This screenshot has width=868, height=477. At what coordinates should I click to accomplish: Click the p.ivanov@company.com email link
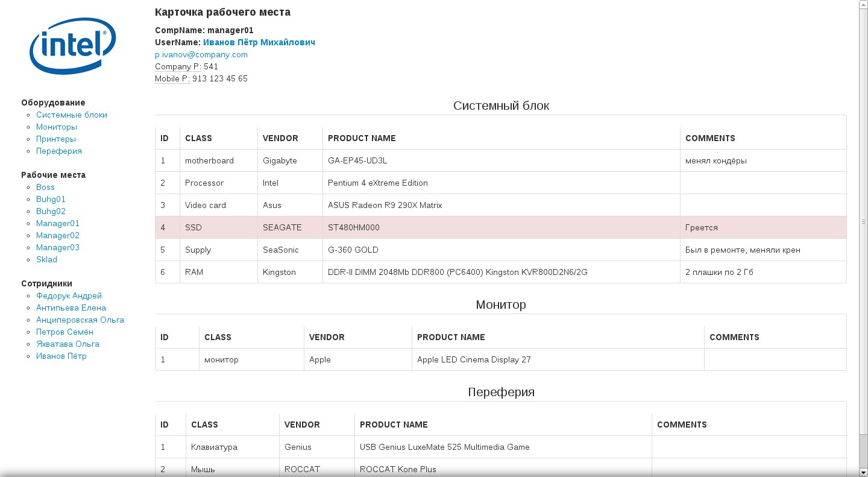pos(201,54)
